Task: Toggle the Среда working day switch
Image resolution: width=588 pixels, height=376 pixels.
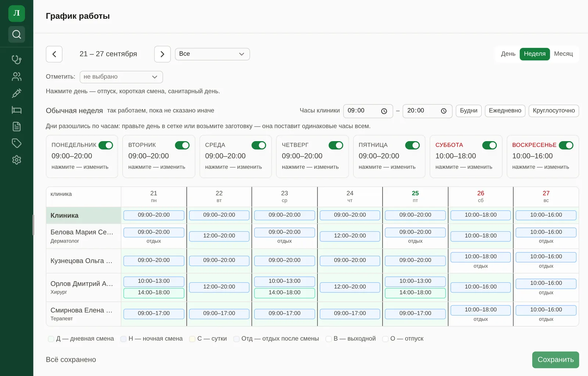Action: 259,145
